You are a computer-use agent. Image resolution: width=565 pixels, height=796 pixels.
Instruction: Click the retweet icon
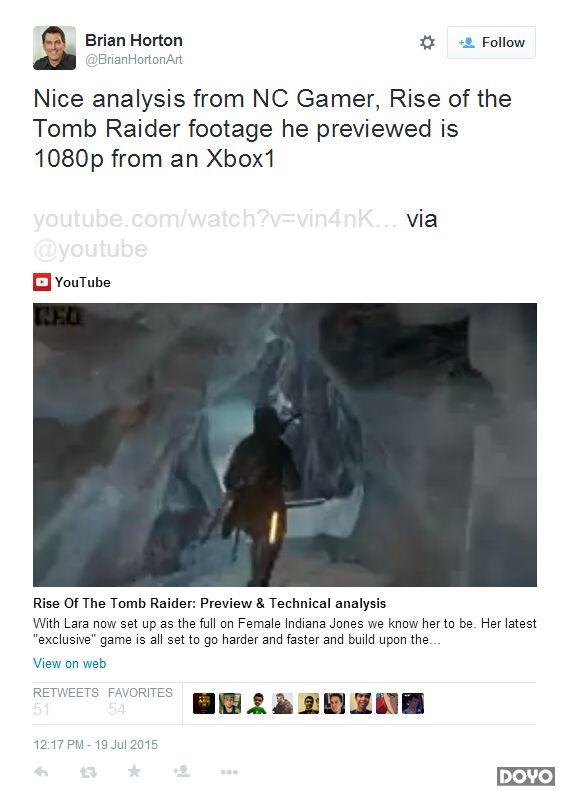click(x=88, y=772)
